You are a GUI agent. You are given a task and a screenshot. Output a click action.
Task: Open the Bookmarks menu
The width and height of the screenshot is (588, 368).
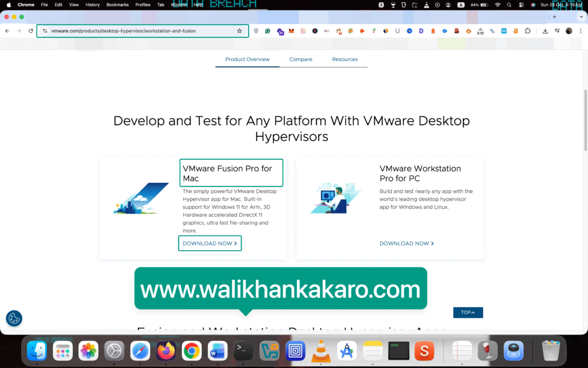click(117, 5)
